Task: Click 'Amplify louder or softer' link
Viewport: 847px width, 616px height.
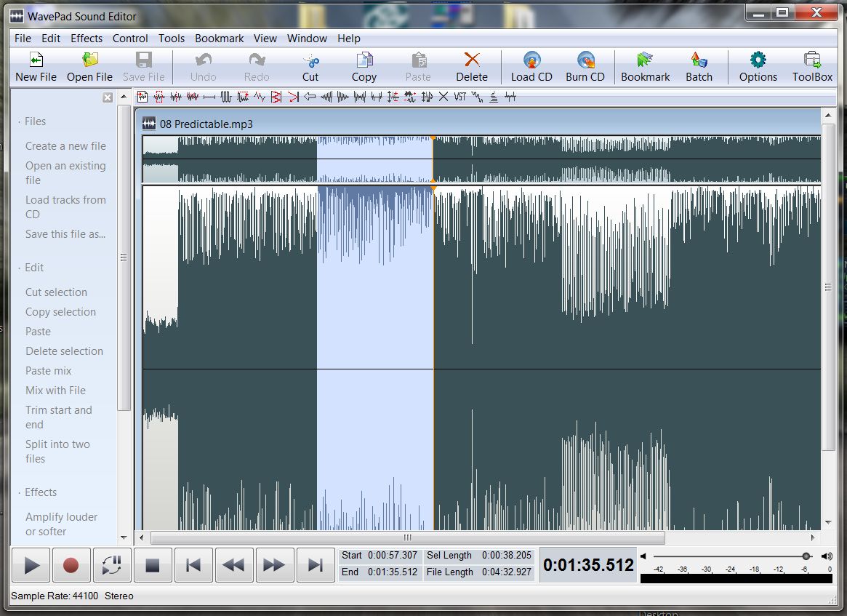Action: point(61,524)
